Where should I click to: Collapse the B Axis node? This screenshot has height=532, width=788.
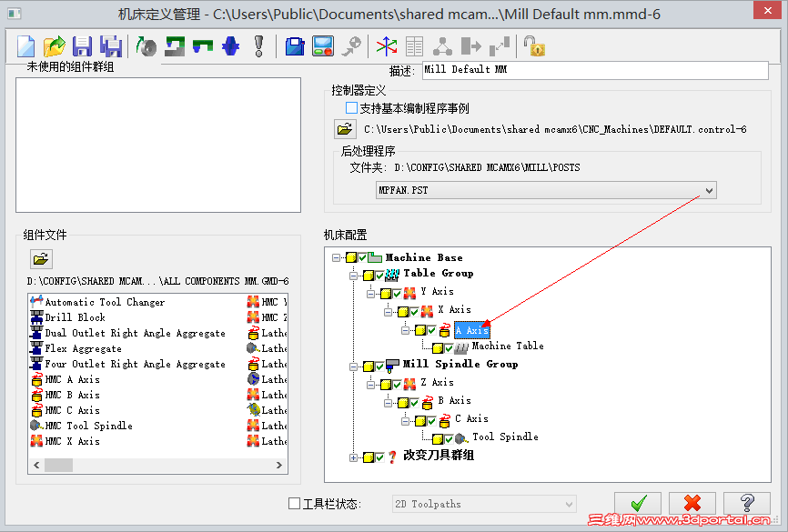click(388, 403)
